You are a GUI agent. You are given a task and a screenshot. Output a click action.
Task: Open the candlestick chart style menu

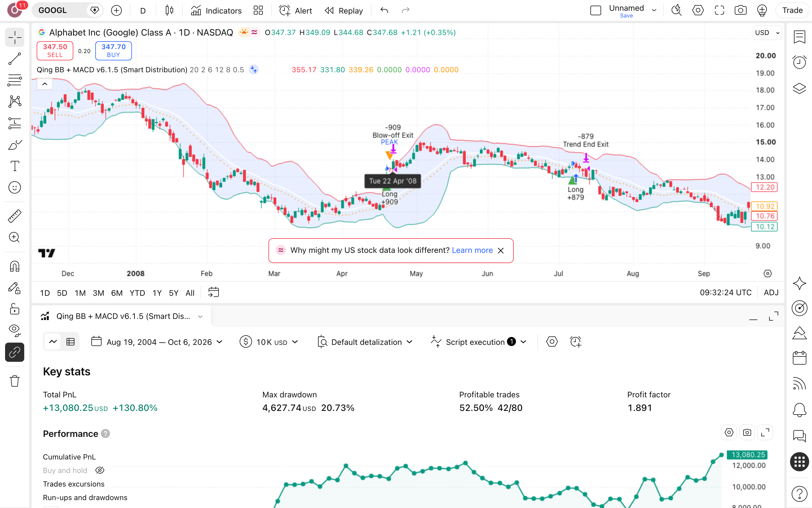(169, 10)
